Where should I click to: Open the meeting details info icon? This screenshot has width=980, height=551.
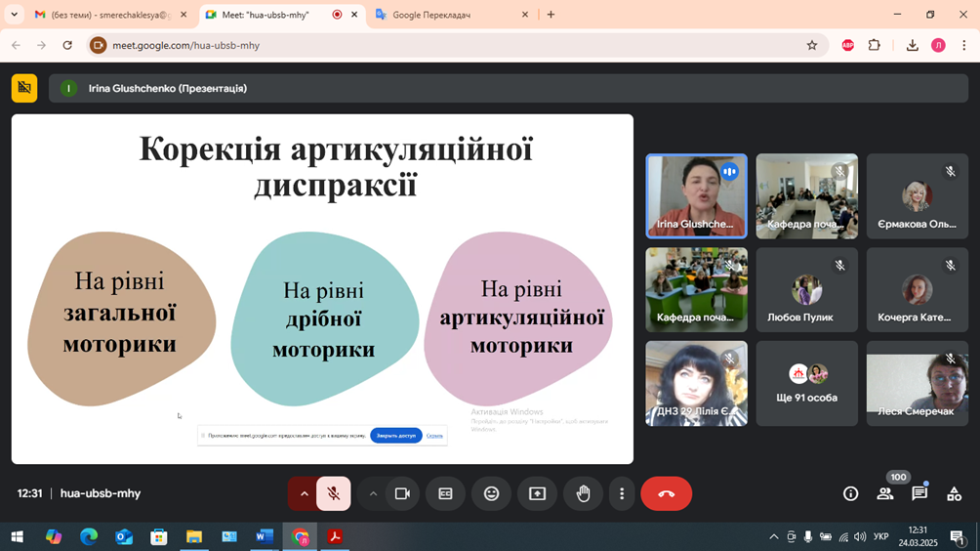(850, 494)
